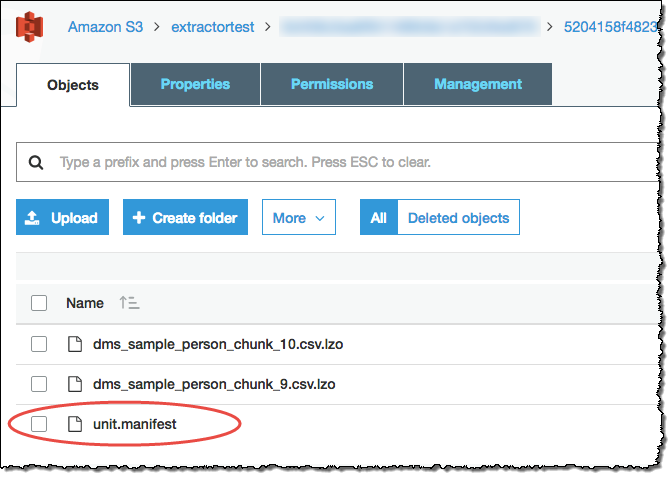Viewport: 672px width, 478px height.
Task: Check the box for dms_sample_person_chunk_9.csv.lzo
Action: [39, 383]
